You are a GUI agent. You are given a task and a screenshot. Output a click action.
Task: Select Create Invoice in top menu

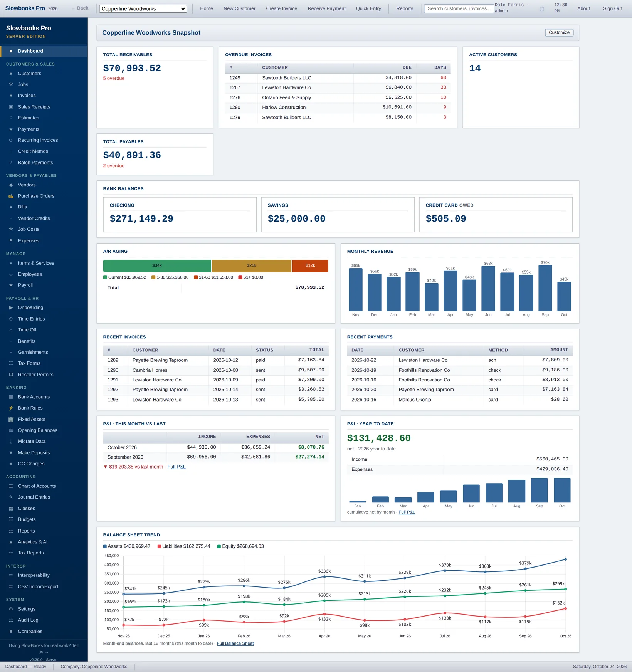pyautogui.click(x=281, y=8)
